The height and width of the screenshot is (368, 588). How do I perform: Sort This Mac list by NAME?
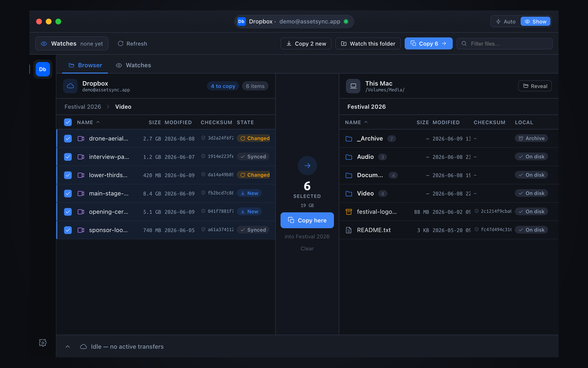pos(356,122)
